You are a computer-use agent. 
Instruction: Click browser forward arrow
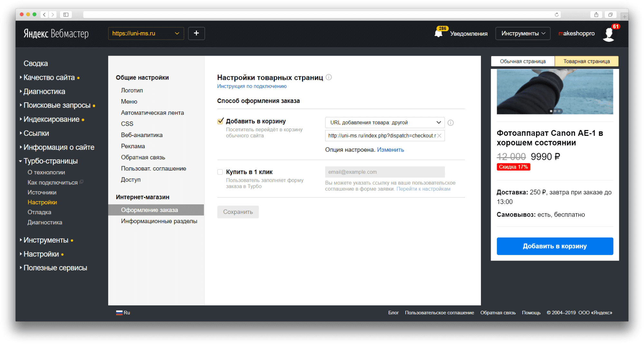[53, 14]
